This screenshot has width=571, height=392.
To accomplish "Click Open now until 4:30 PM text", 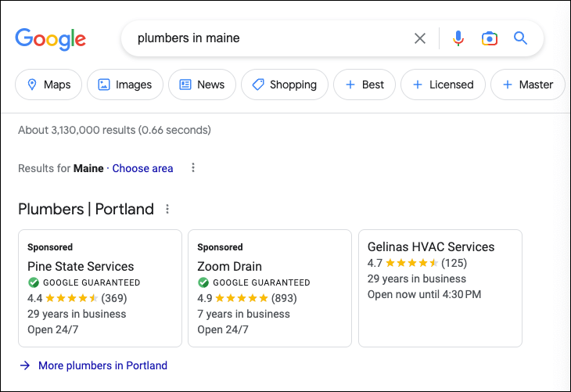I will (424, 294).
